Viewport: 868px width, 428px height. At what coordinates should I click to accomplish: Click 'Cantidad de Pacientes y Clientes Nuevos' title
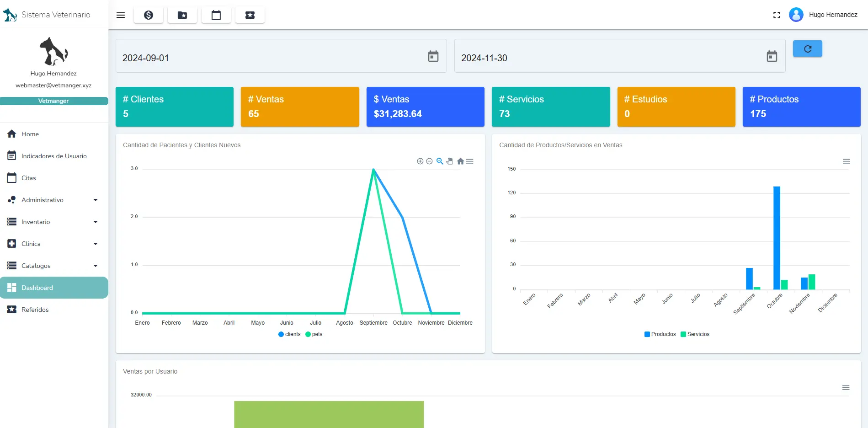(x=181, y=145)
